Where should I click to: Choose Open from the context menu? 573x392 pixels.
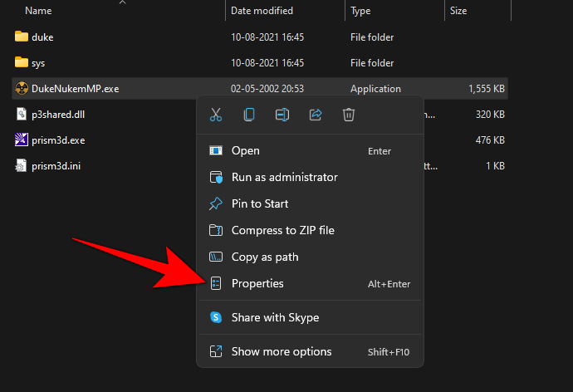pos(245,150)
